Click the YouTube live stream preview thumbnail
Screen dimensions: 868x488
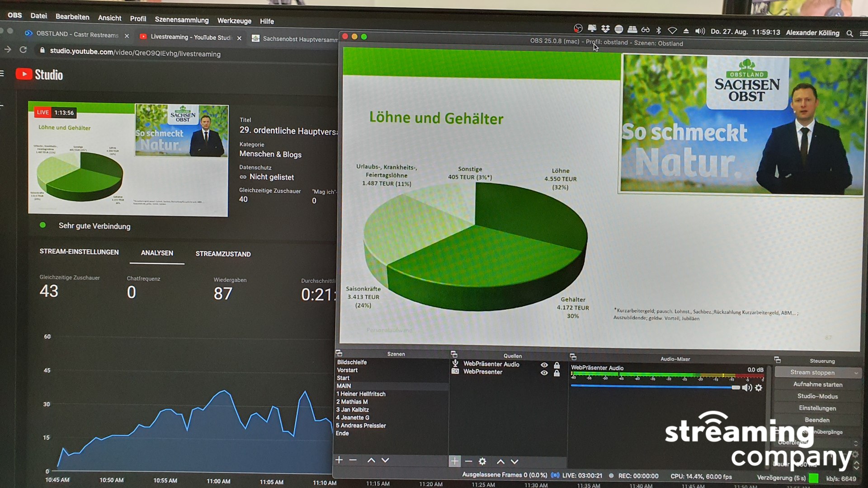[x=128, y=160]
